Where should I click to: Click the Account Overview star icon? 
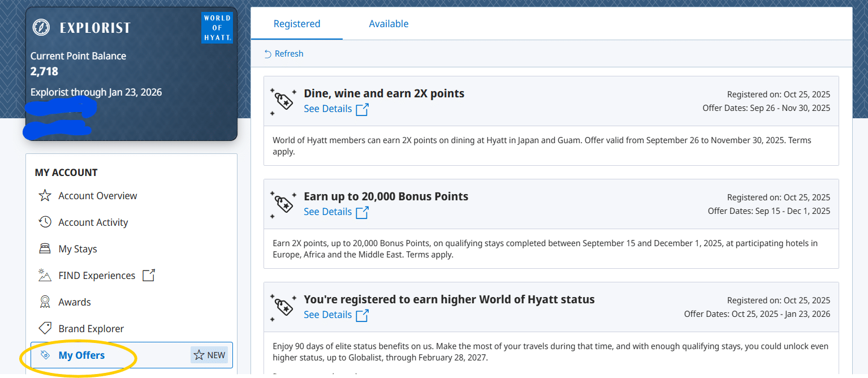click(x=45, y=196)
